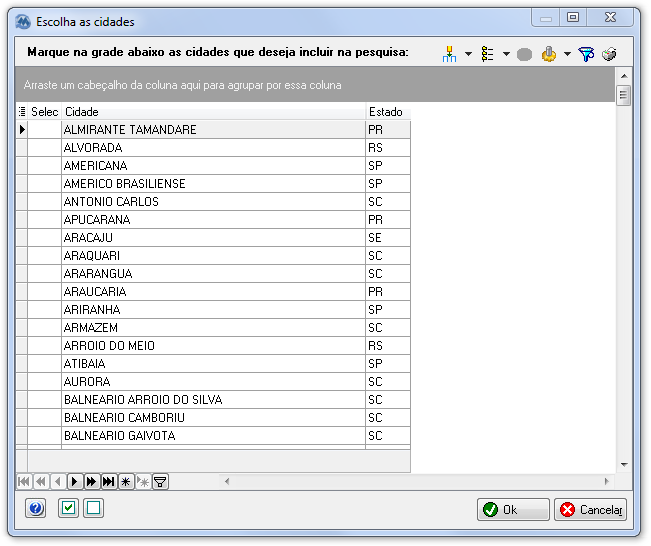The image size is (651, 546).
Task: Open the grid column chooser icon beside the Selec header
Action: pos(22,112)
